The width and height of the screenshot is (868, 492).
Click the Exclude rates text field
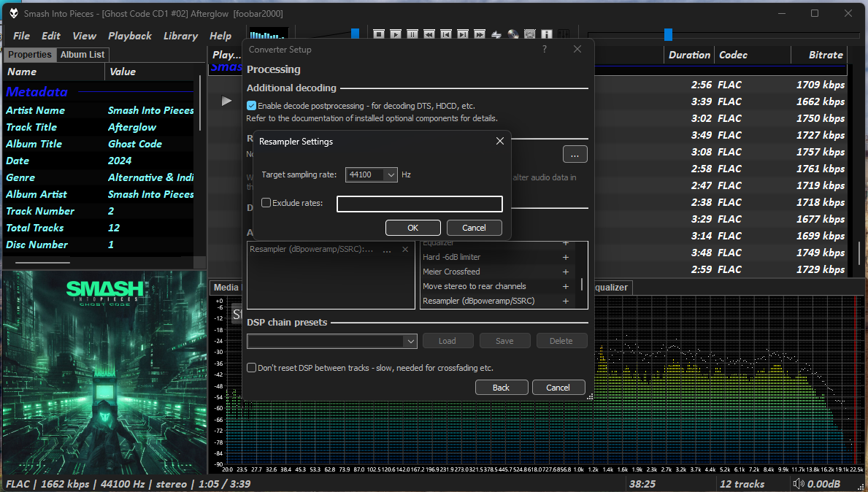point(419,204)
